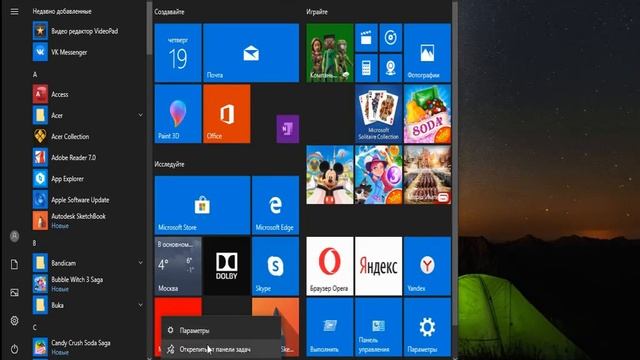
Task: Launch the Microsoft Edge tile
Action: (x=276, y=205)
